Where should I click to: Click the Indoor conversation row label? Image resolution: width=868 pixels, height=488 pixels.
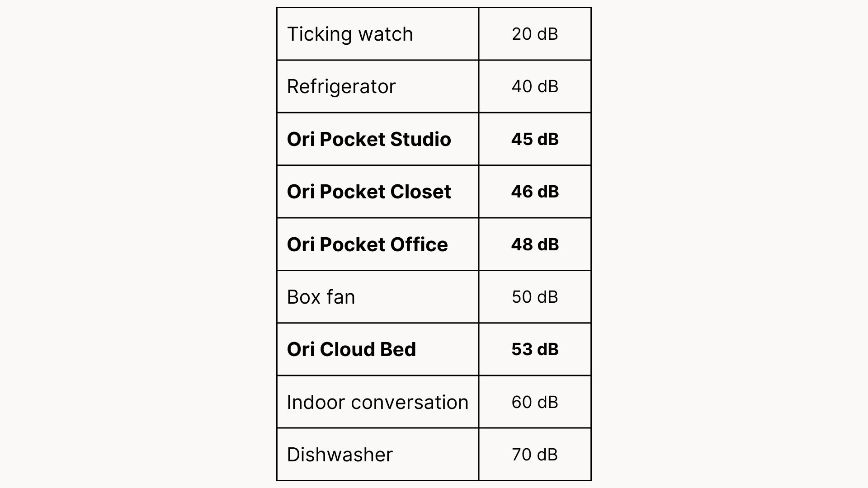point(377,402)
